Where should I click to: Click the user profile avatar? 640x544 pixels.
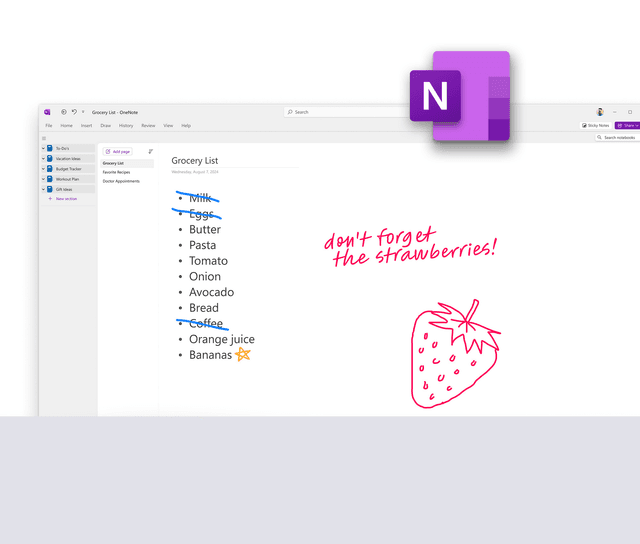click(600, 112)
